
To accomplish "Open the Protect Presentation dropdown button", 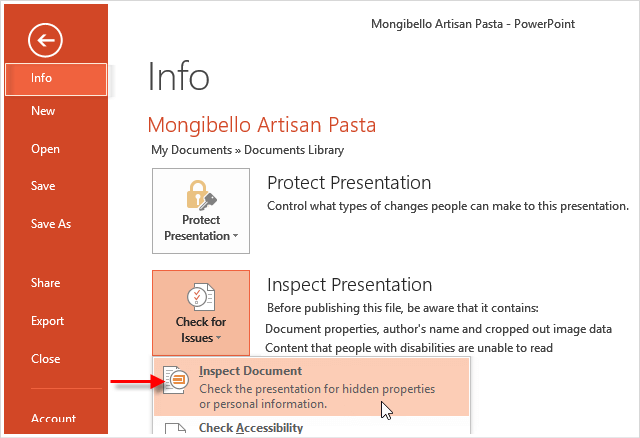I will [x=201, y=211].
